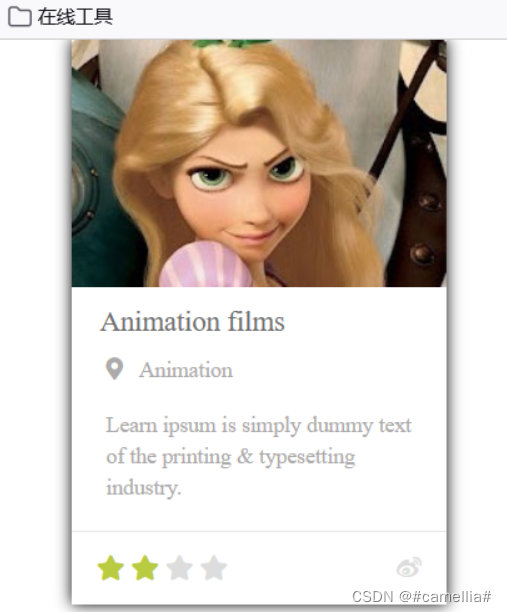
Task: Click the 'Learn ipsum is simply' text line
Action: (x=258, y=425)
